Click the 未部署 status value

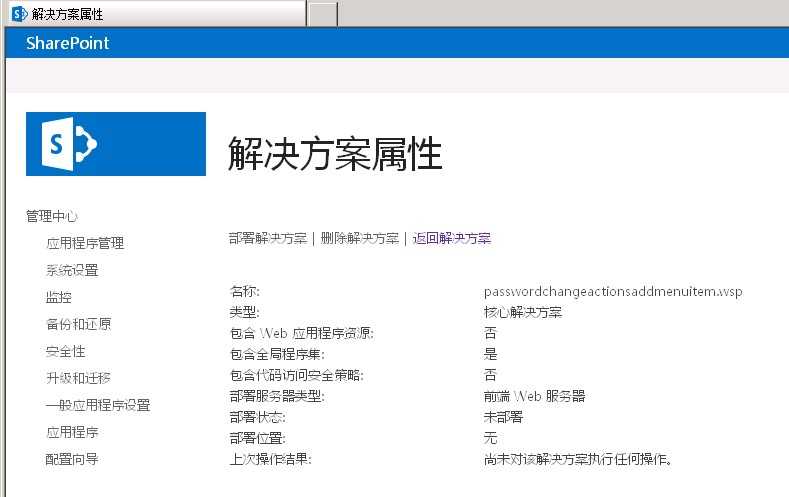click(503, 417)
